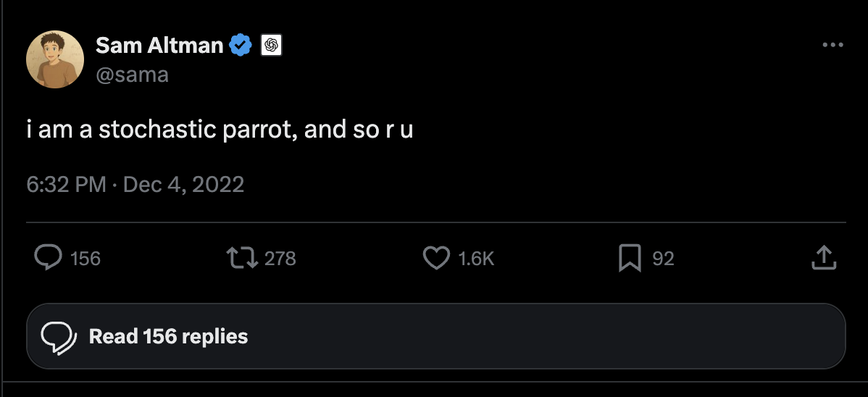Click the 6:32 PM timestamp
Screen dimensions: 868x397
tap(67, 184)
